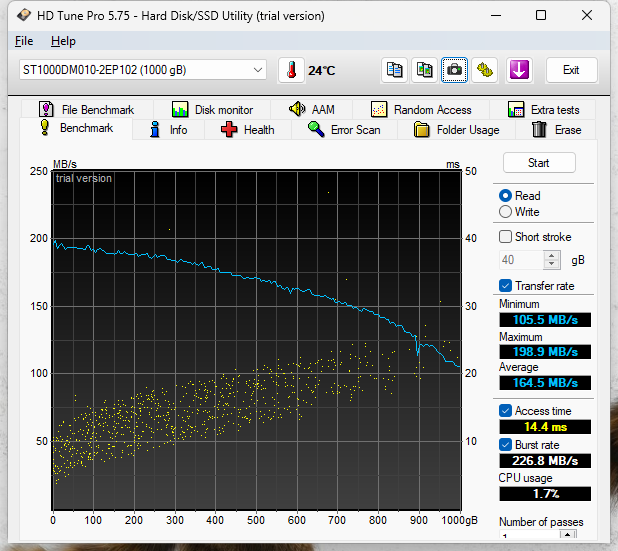This screenshot has width=618, height=551.
Task: Start the benchmark test
Action: [539, 163]
